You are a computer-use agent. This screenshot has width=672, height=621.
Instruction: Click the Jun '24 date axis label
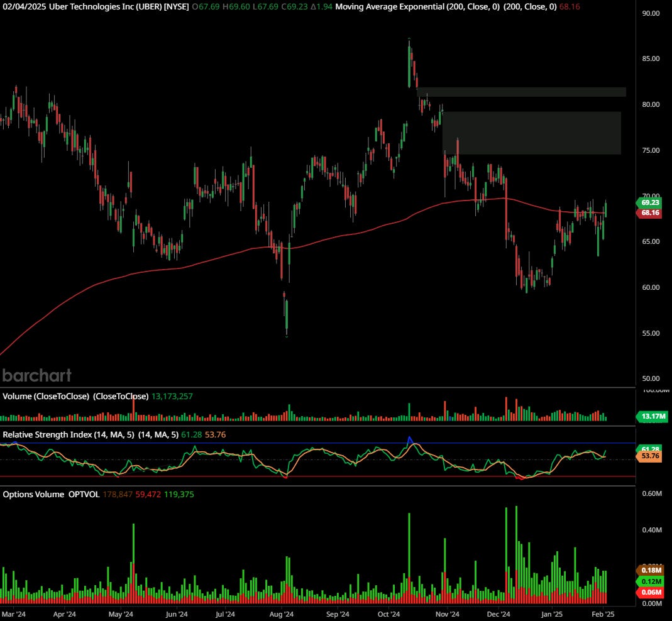[x=177, y=614]
